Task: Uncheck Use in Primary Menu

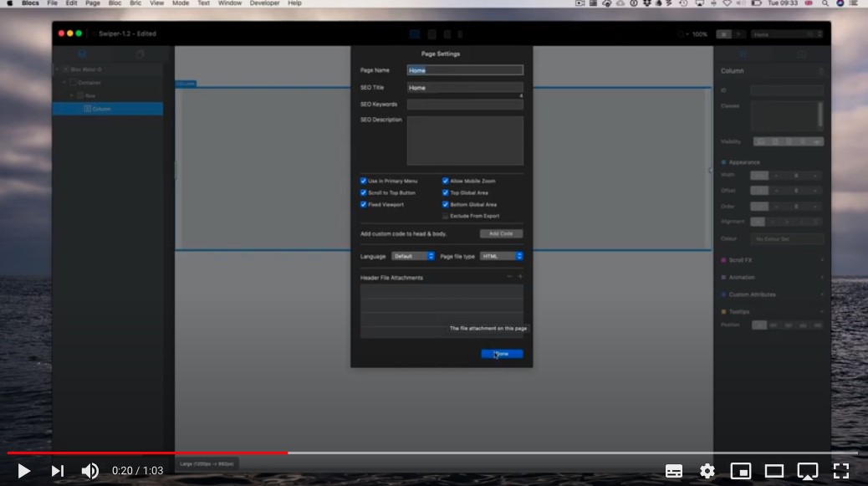Action: [x=364, y=181]
